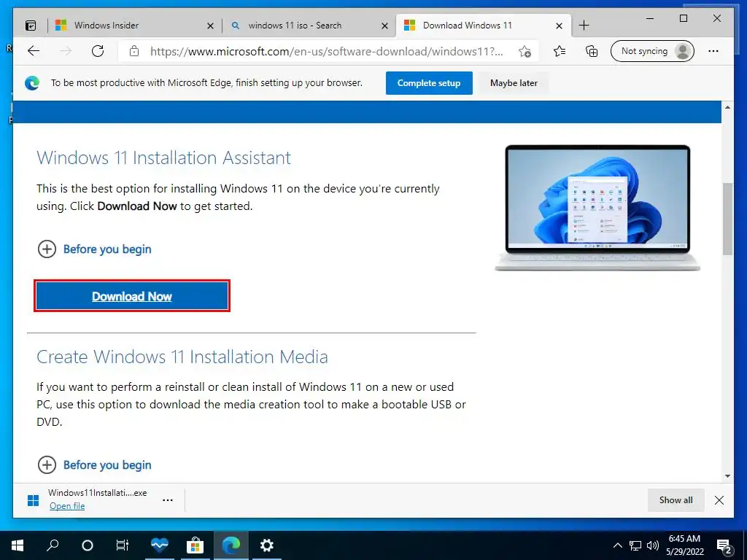
Task: Maximize the Edge window
Action: (683, 18)
